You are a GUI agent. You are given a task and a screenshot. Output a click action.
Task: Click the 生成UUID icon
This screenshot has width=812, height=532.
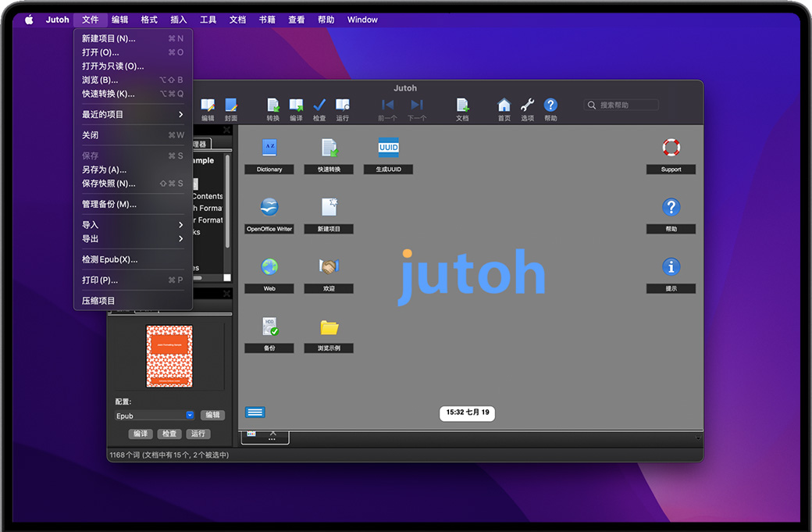pos(388,148)
